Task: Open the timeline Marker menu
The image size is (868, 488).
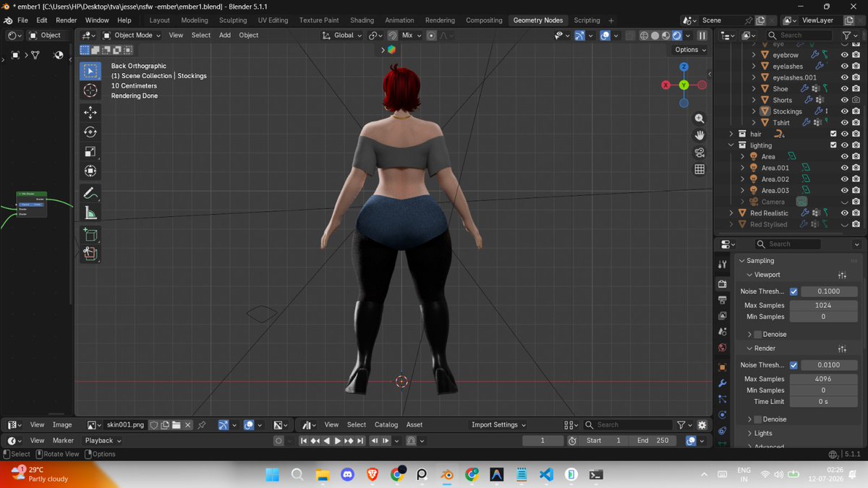Action: click(x=63, y=440)
